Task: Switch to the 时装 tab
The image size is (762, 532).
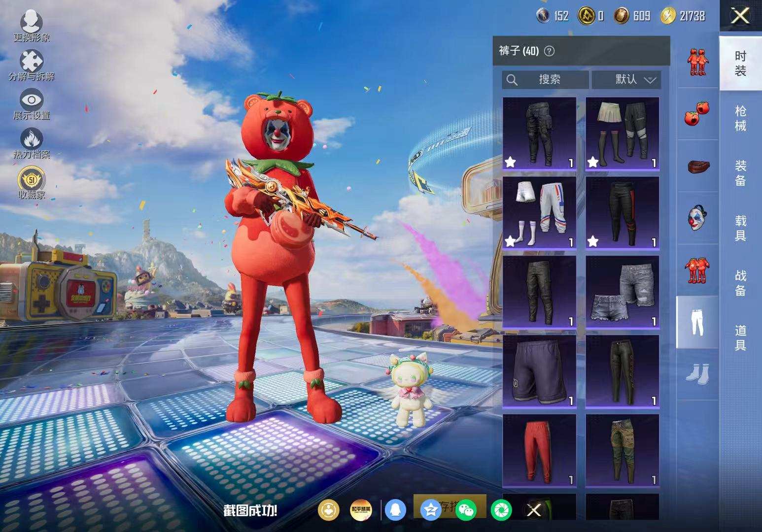Action: coord(740,63)
